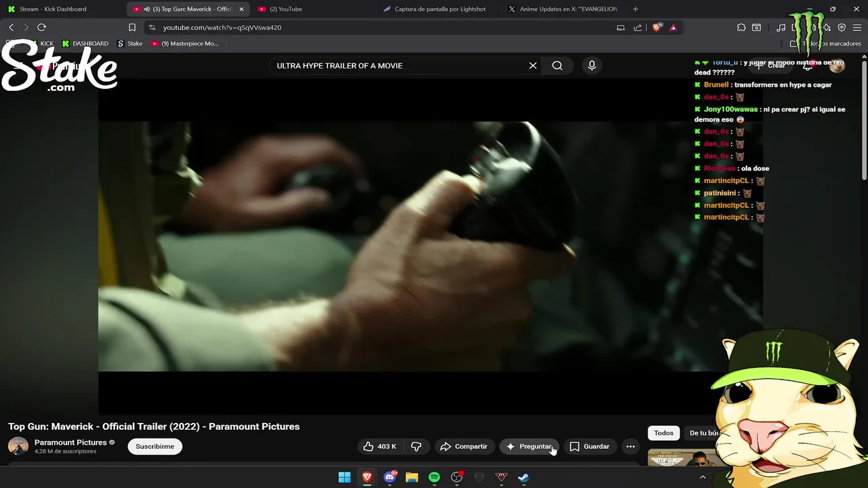Open Brave Leo AI sparkle icon
The image size is (868, 488).
click(x=827, y=28)
